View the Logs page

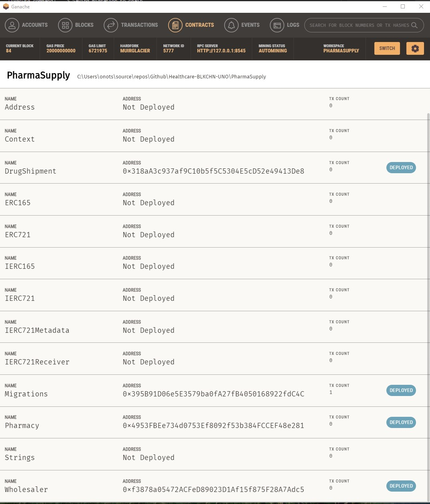(284, 25)
